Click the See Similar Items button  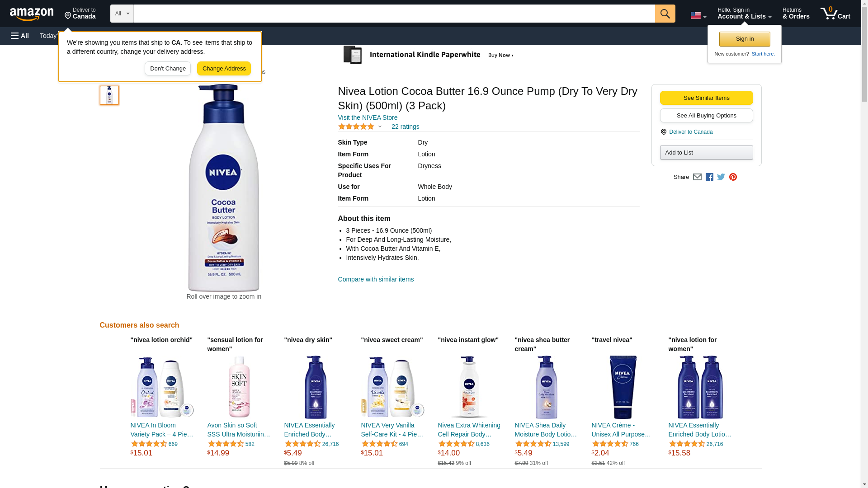(706, 98)
